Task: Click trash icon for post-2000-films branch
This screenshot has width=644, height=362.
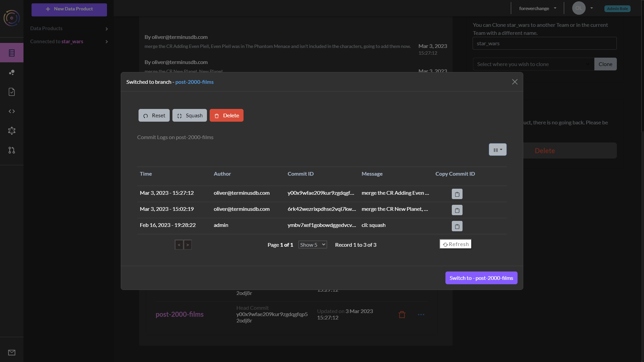Action: [402, 314]
